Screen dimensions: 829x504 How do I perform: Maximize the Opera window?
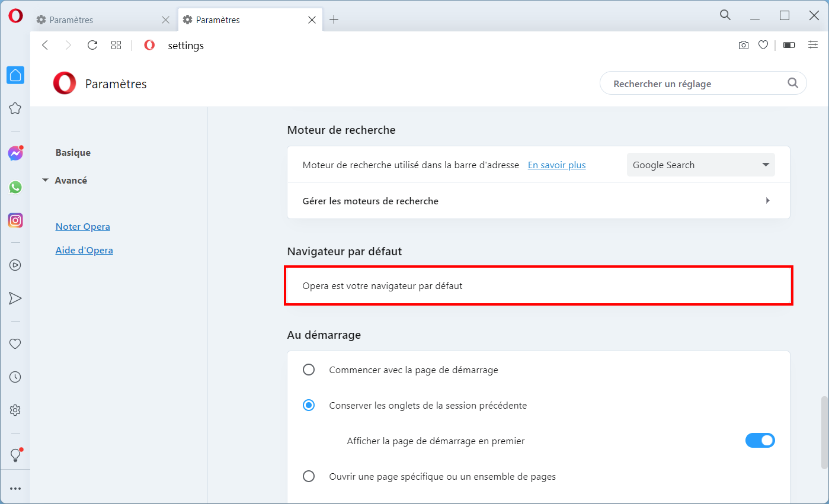point(785,16)
